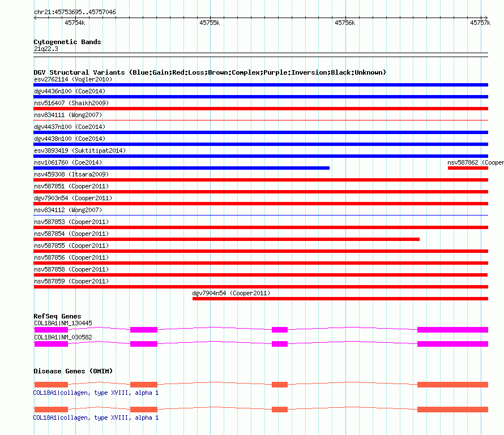Viewport: 504px width, 435px height.
Task: Open the upper COL18A1 collagen OMIM link
Action: click(96, 393)
